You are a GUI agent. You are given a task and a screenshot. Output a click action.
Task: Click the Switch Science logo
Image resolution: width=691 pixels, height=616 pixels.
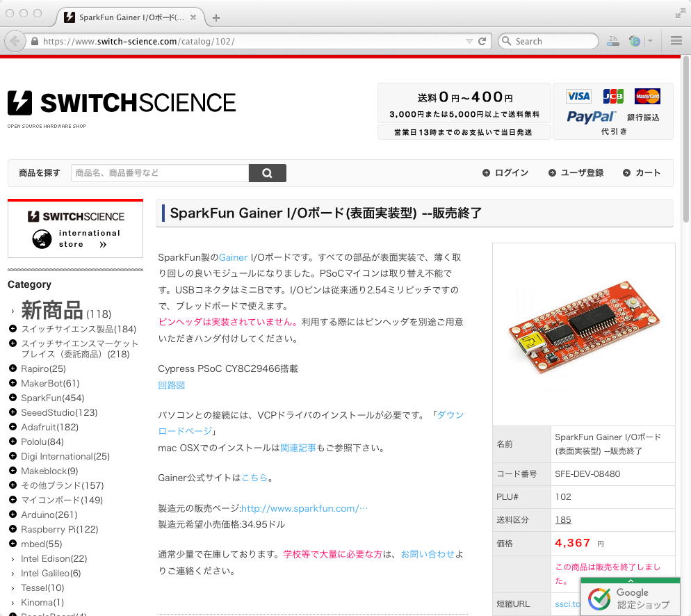pyautogui.click(x=122, y=103)
